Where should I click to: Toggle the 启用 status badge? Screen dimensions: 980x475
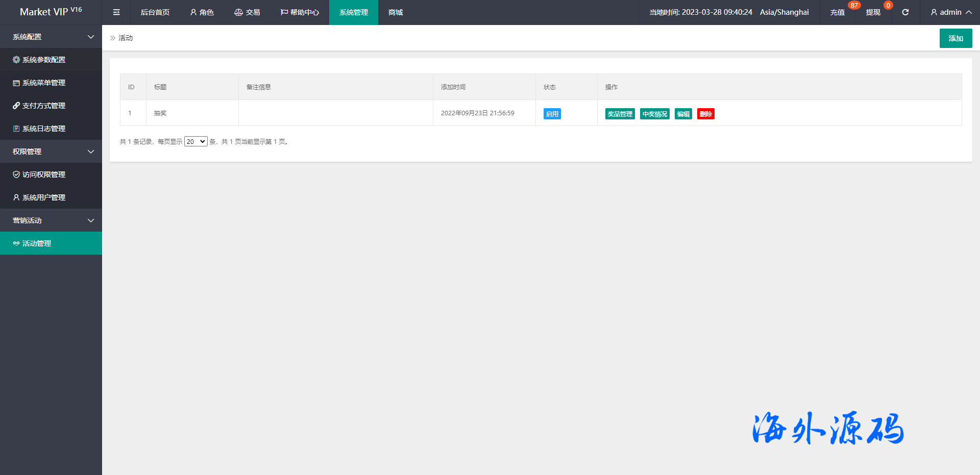click(552, 114)
